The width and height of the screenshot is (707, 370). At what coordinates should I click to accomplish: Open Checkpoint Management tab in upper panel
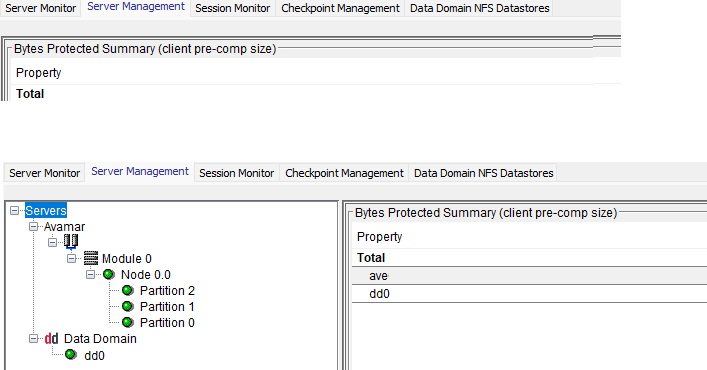[x=340, y=8]
